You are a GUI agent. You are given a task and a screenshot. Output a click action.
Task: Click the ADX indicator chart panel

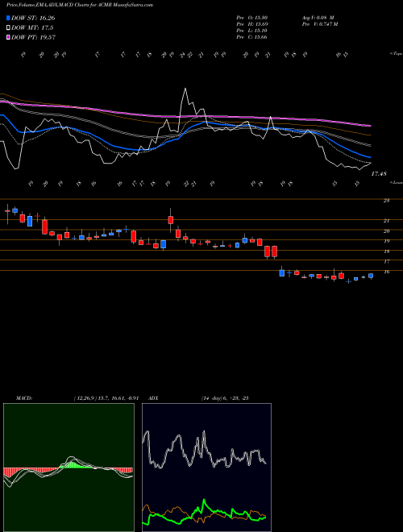pyautogui.click(x=206, y=468)
